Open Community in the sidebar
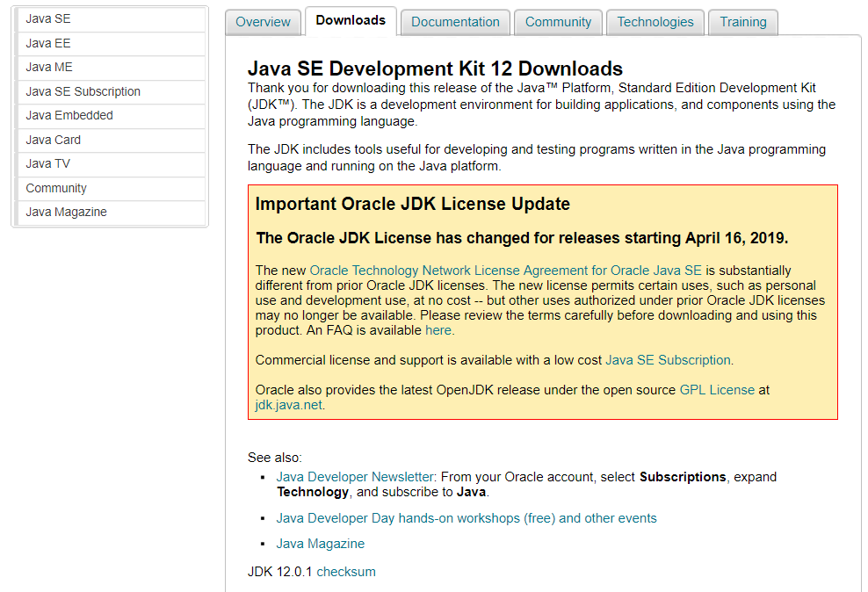Viewport: 868px width, 592px height. point(110,188)
